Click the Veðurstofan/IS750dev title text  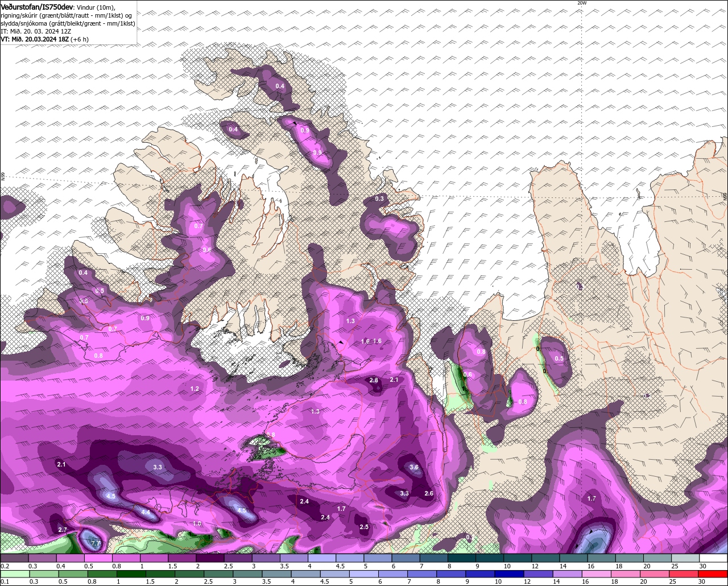click(36, 6)
